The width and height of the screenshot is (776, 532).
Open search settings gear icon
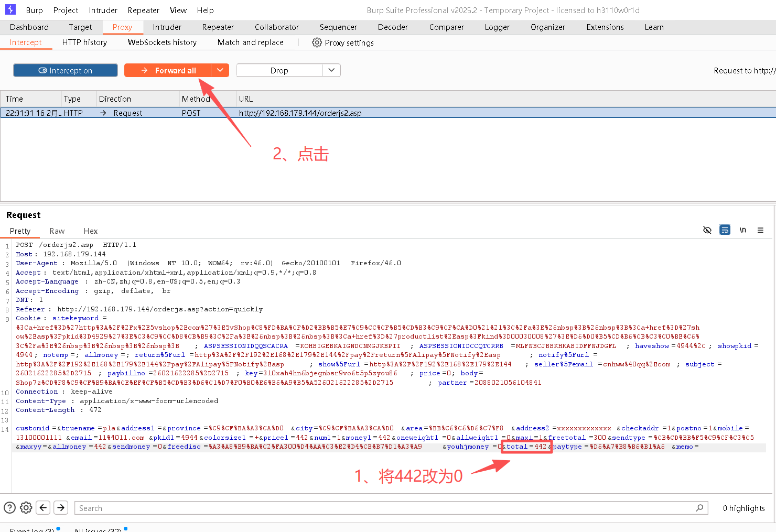tap(26, 507)
